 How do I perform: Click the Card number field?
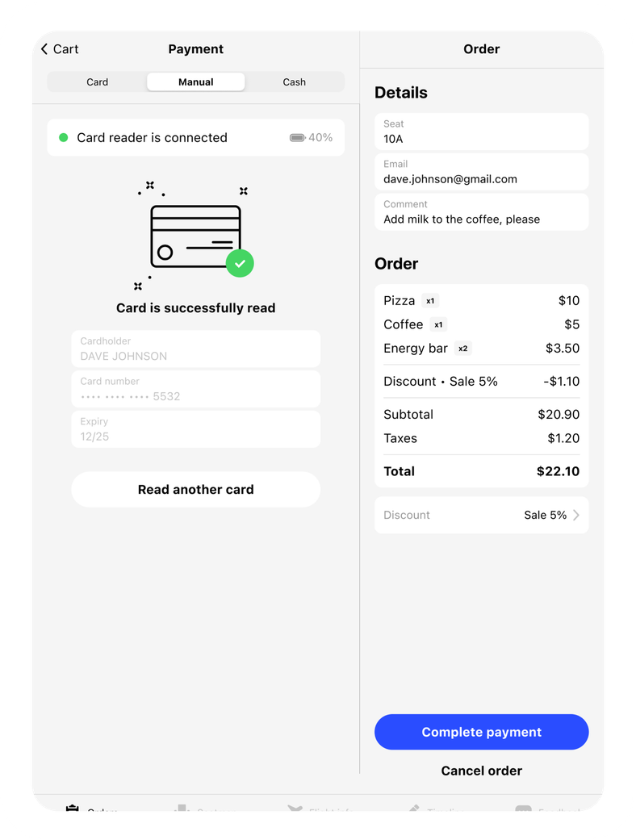[x=195, y=389]
